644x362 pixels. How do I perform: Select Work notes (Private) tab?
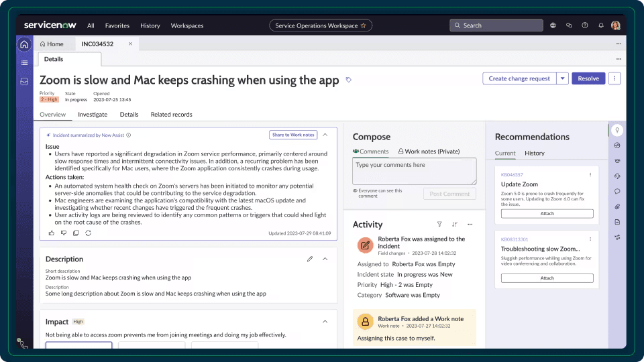[428, 152]
